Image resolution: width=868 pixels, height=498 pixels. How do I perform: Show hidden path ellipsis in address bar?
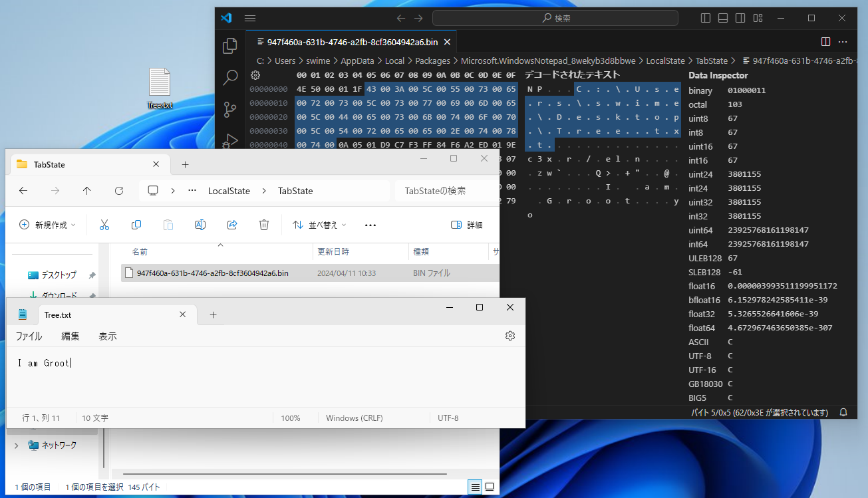(x=192, y=191)
